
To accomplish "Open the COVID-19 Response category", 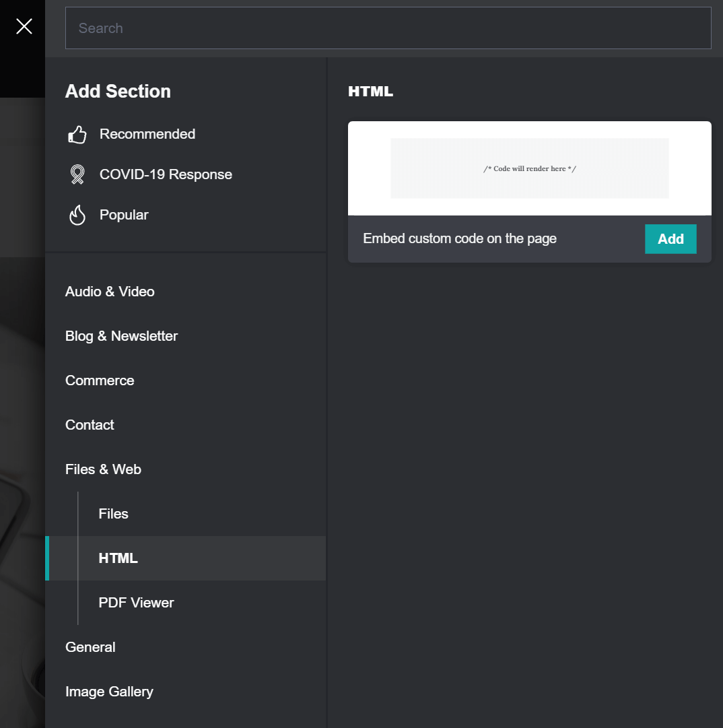I will (166, 174).
